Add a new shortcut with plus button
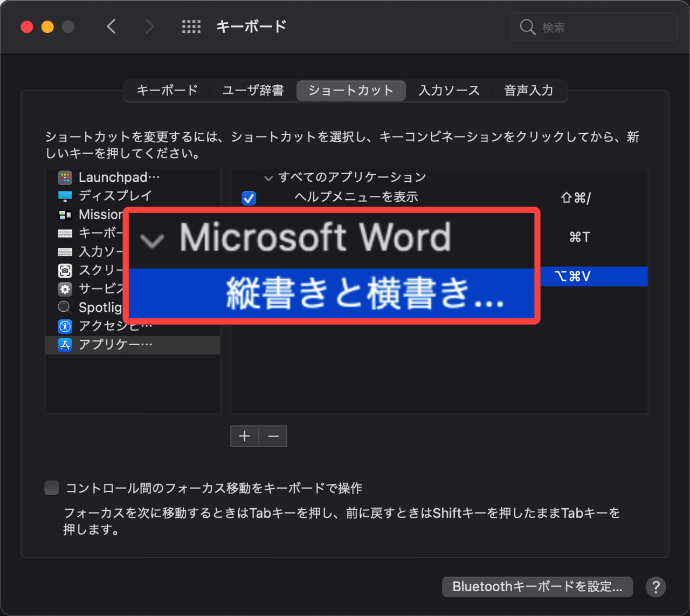Image resolution: width=690 pixels, height=616 pixels. [245, 436]
